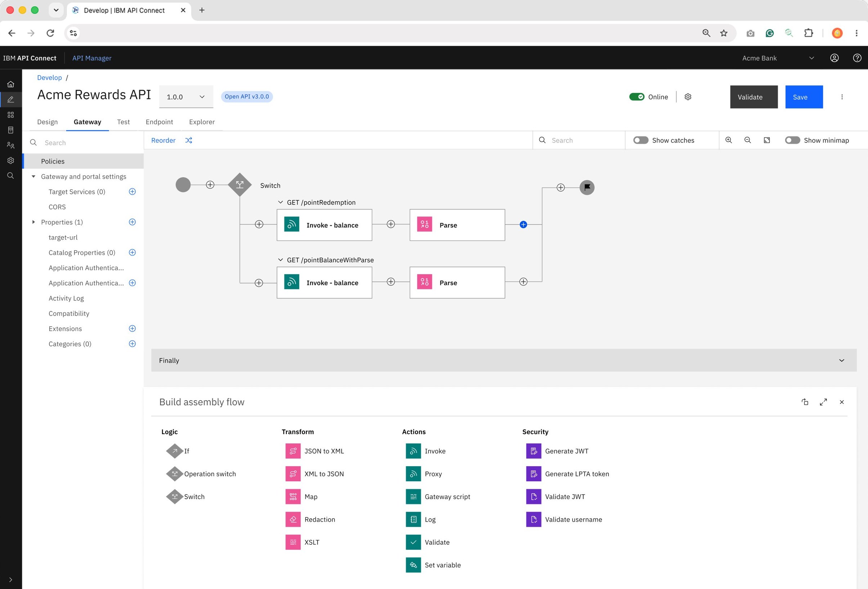Open the help question mark icon

click(x=857, y=58)
